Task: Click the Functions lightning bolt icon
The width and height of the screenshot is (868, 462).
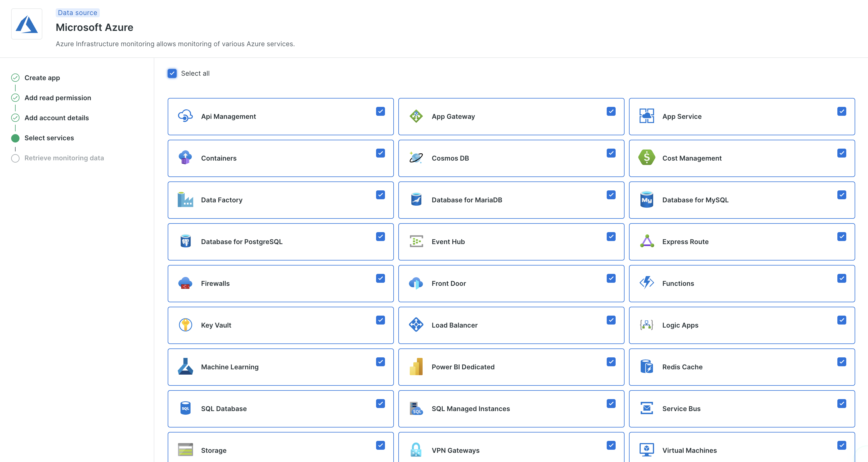Action: [x=646, y=283]
